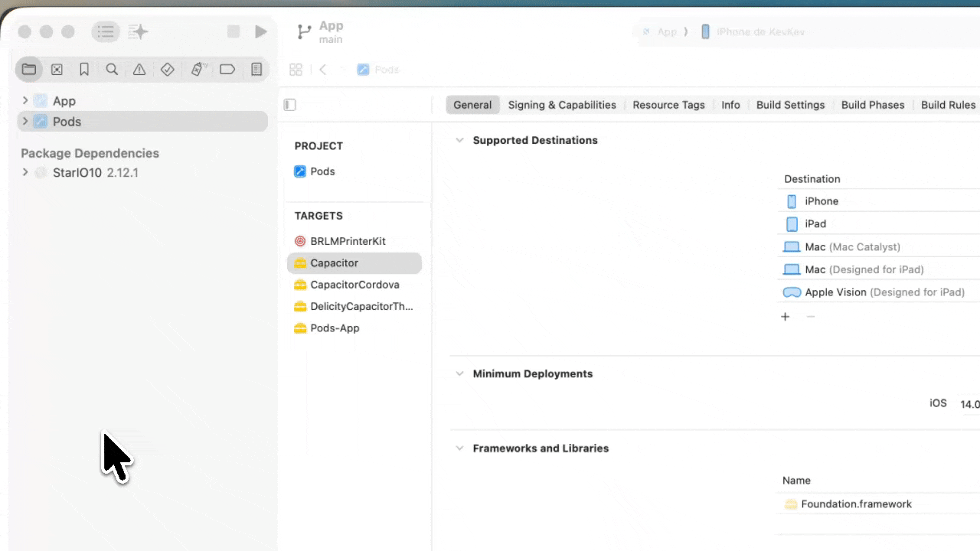Select the StarIO10 2.12.1 package
Image resolution: width=980 pixels, height=551 pixels.
click(x=142, y=173)
